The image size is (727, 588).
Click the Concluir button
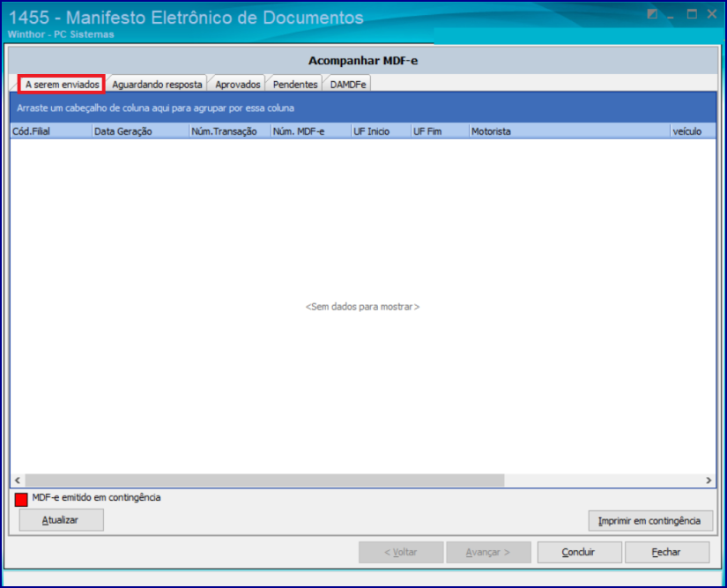(x=579, y=552)
